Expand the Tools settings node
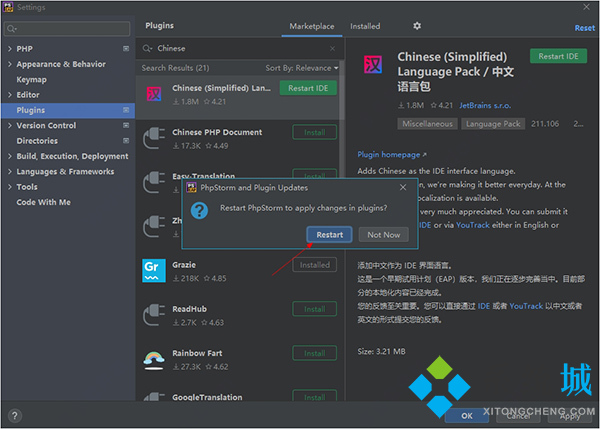This screenshot has height=429, width=600. click(x=10, y=186)
